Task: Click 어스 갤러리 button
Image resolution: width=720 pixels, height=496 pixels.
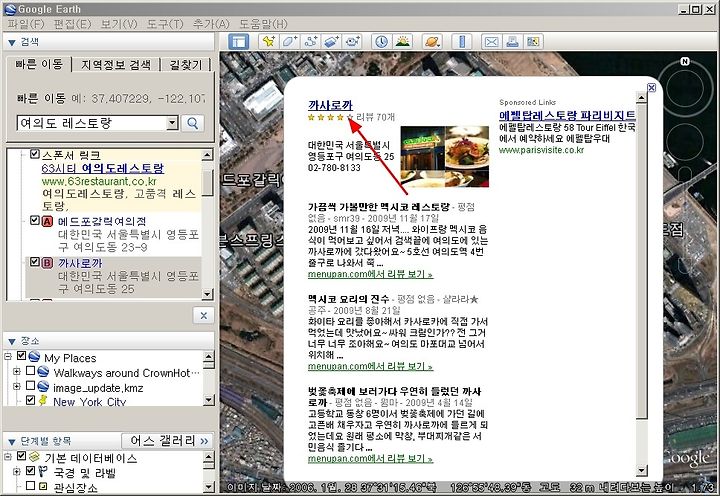Action: pos(169,441)
